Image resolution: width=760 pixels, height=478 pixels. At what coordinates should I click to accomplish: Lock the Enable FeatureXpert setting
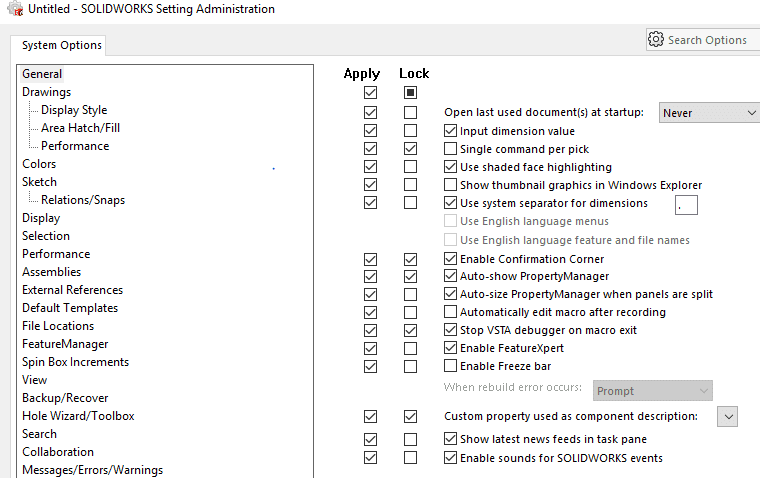410,349
